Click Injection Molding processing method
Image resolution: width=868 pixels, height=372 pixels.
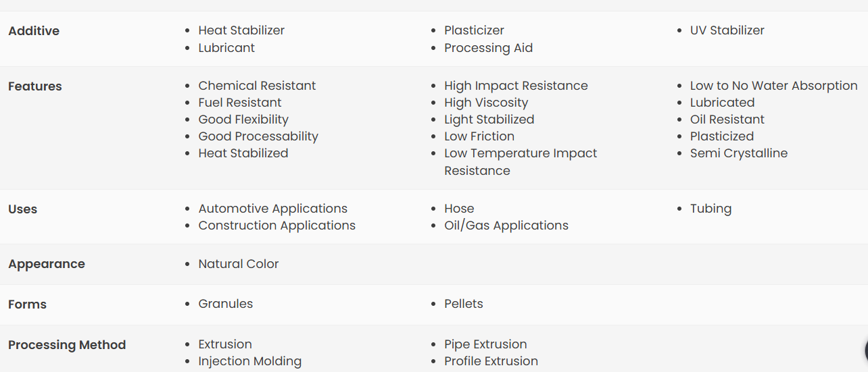click(x=249, y=361)
